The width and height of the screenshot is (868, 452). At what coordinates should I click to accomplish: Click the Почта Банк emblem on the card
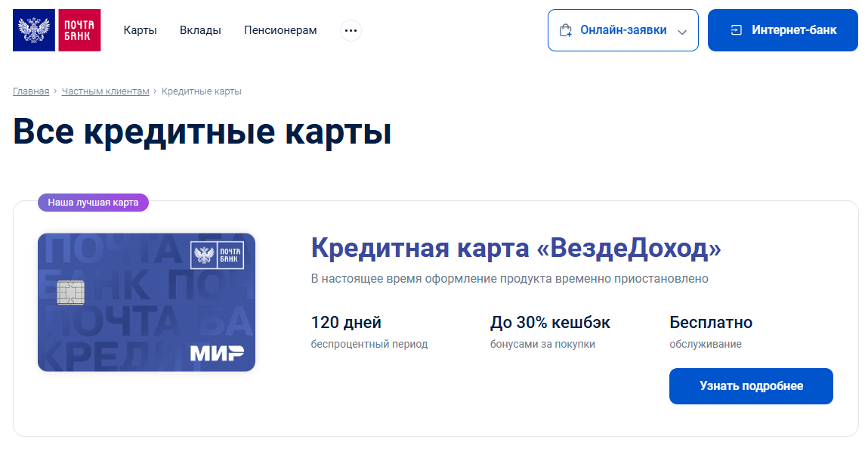pos(218,254)
